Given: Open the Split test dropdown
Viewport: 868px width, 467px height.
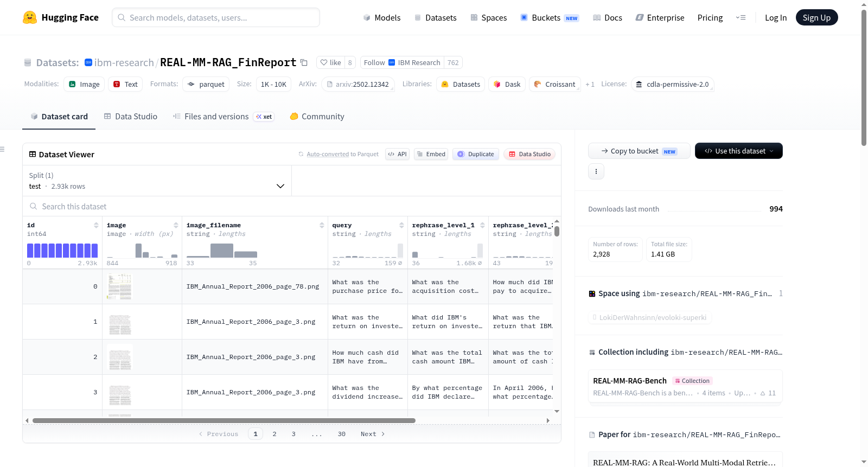Looking at the screenshot, I should (x=157, y=181).
